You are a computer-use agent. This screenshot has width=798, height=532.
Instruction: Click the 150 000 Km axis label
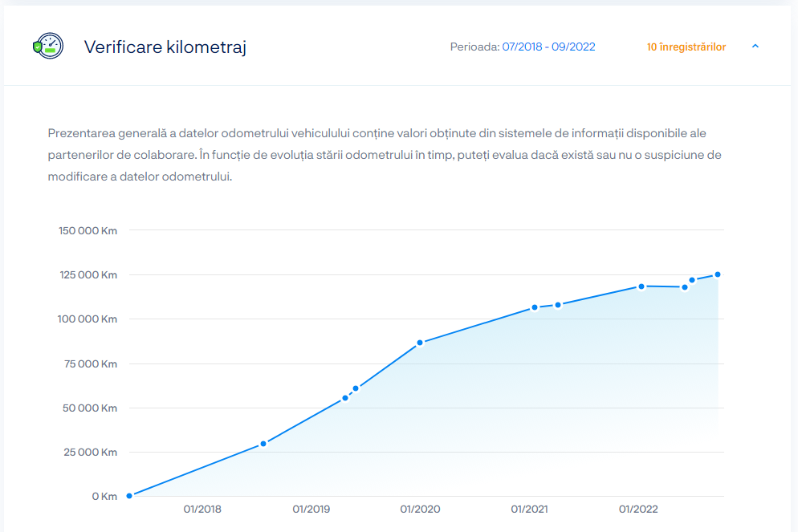point(88,231)
